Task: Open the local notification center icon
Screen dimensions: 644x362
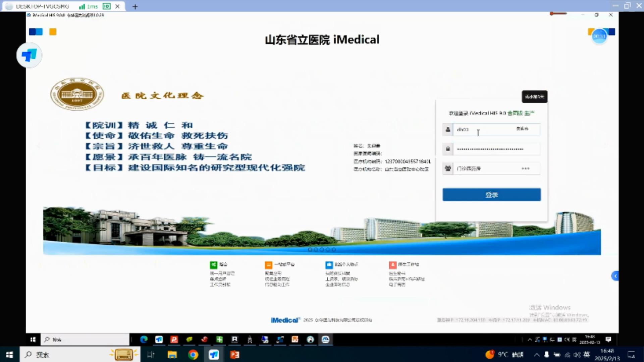Action: pos(632,355)
